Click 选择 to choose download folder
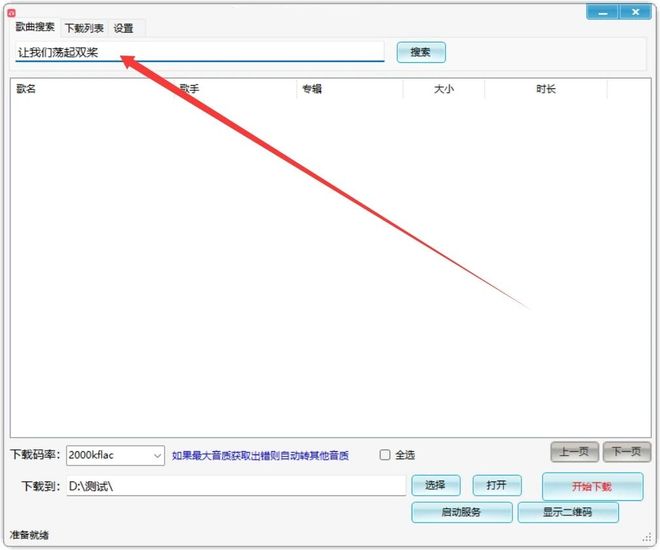The height and width of the screenshot is (550, 660). pyautogui.click(x=436, y=485)
